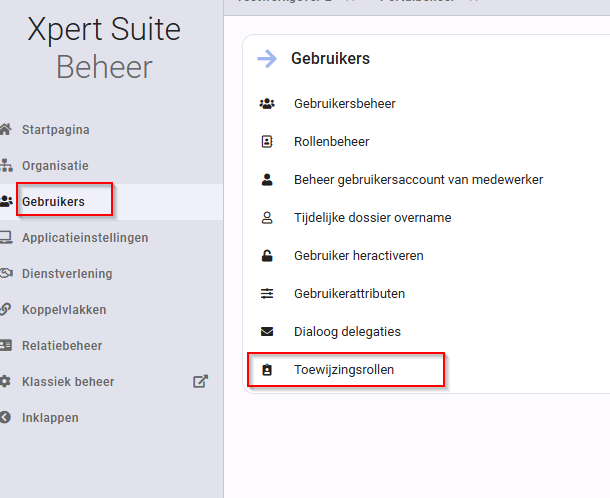The width and height of the screenshot is (610, 498).
Task: Click the Dienstverlening handshake icon
Action: [x=6, y=274]
